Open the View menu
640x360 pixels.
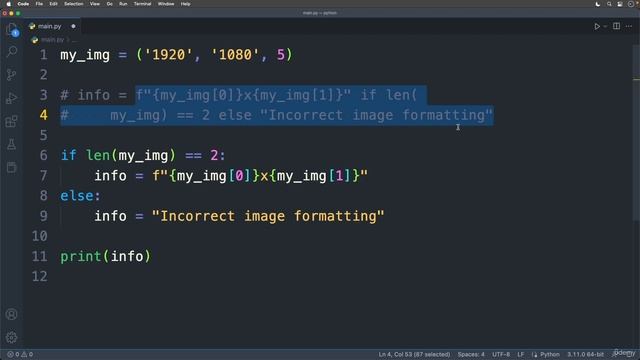click(95, 4)
